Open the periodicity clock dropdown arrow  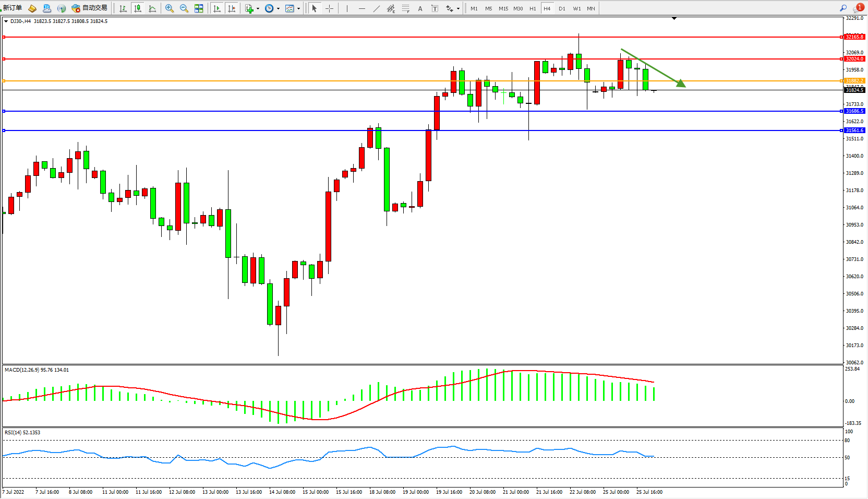278,8
